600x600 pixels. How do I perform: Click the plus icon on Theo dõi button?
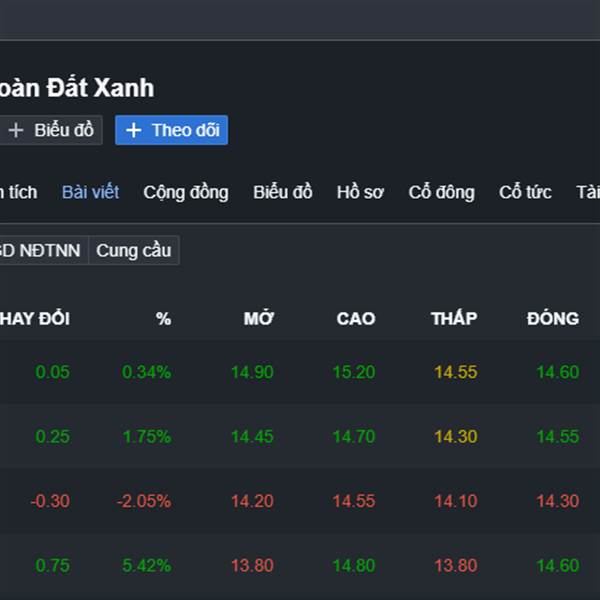(x=134, y=130)
